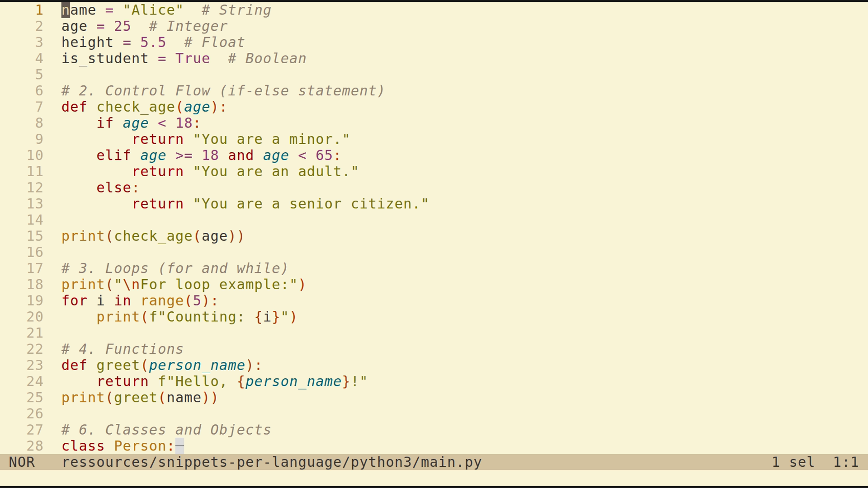868x488 pixels.
Task: Click the print(greet(name)) statement
Action: (139, 397)
